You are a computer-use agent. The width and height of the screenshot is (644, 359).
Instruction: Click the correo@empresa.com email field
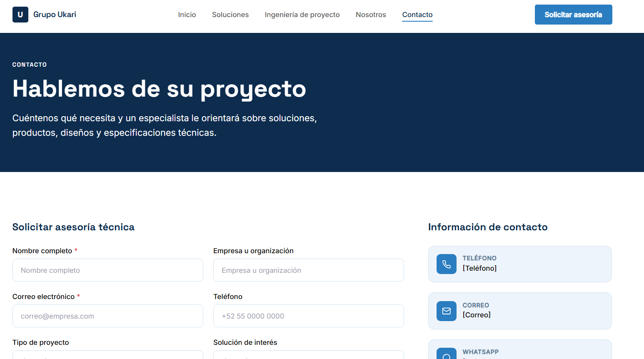108,316
